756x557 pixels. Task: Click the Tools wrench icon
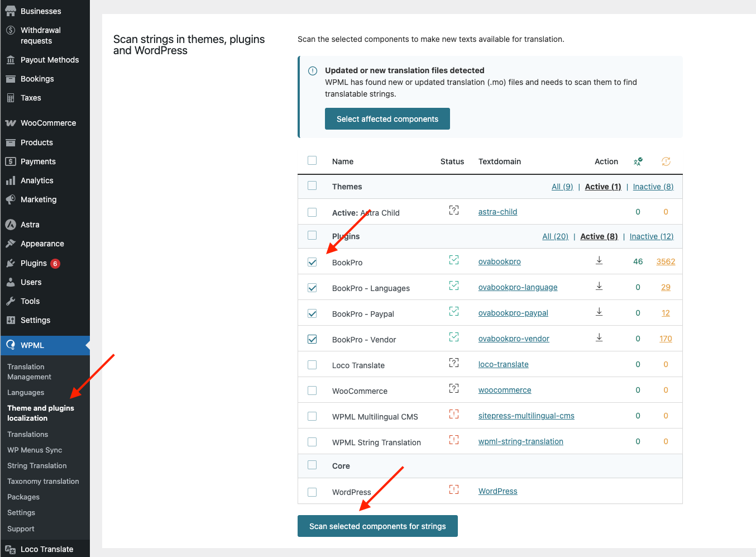click(11, 301)
